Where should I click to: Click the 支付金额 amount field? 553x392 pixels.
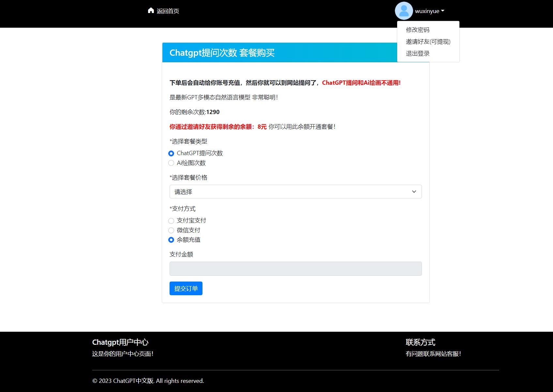pos(295,269)
